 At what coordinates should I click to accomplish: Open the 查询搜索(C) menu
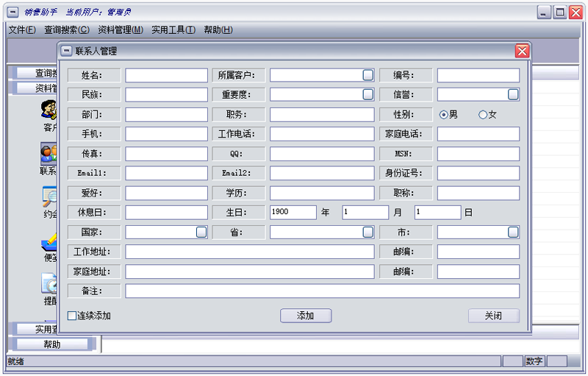click(x=67, y=29)
